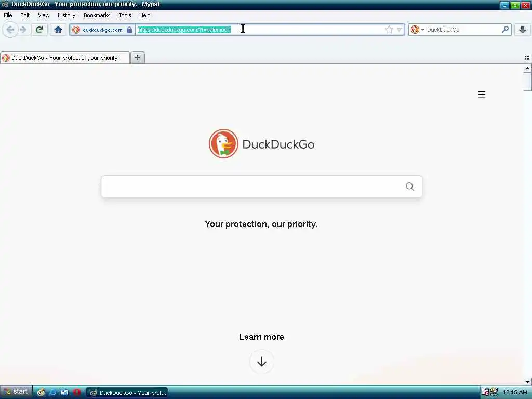Reload the current page
Image resolution: width=532 pixels, height=399 pixels.
(39, 30)
